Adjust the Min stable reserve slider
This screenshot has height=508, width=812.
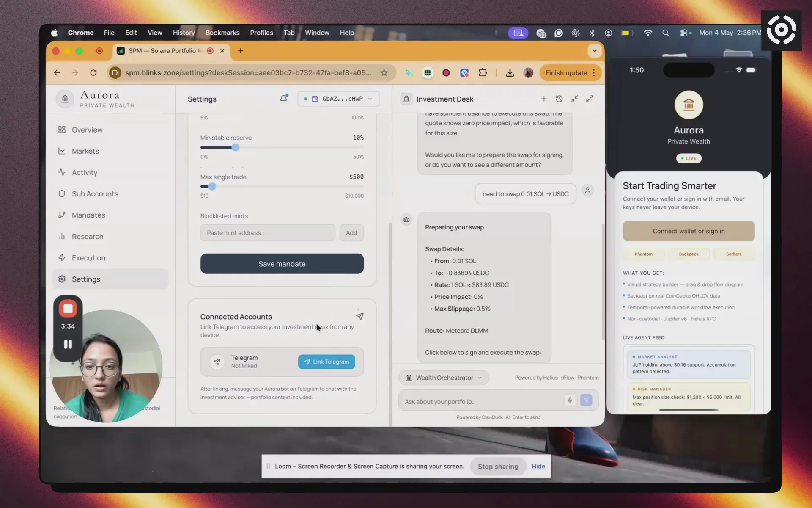(236, 147)
